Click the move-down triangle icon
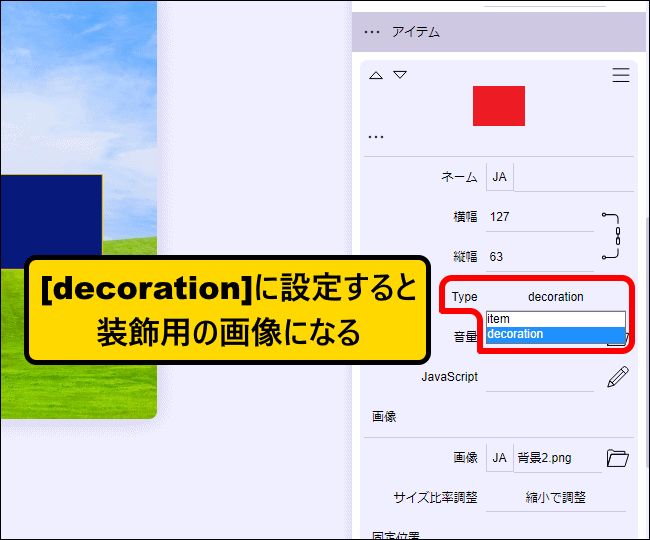Viewport: 650px width, 540px height. pos(400,75)
